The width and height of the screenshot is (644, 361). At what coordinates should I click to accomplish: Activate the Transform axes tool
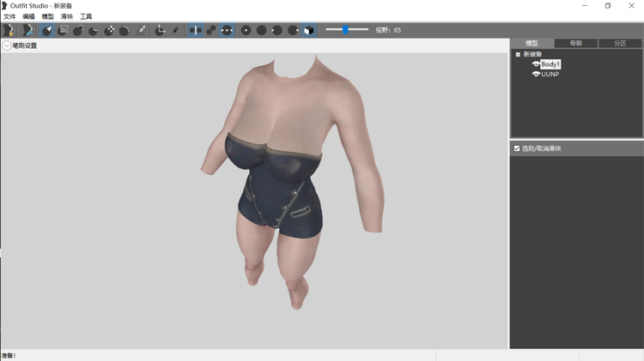(161, 30)
